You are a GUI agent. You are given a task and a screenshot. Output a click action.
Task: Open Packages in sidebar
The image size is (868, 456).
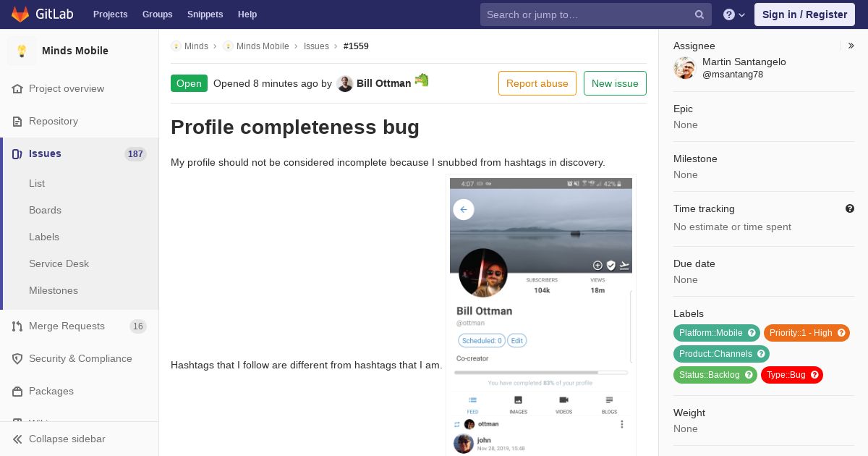tap(51, 391)
